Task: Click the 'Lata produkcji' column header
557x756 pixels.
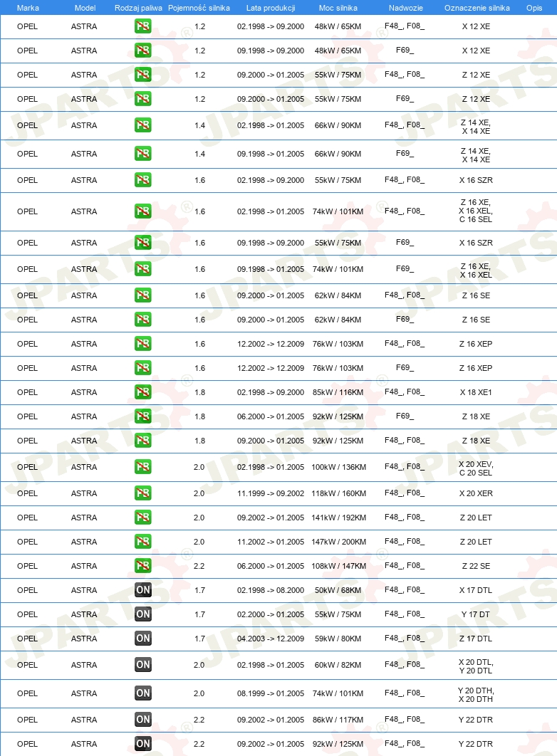Action: [x=271, y=8]
